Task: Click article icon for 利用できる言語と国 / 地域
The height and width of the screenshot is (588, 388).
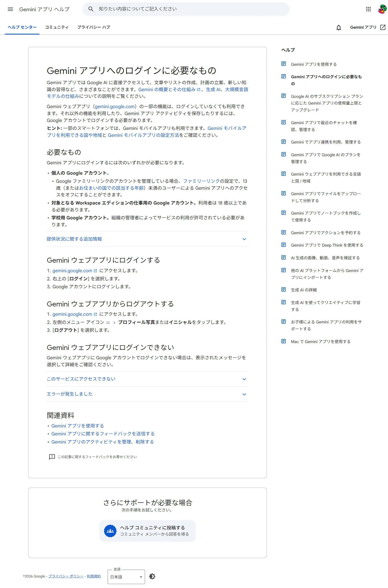Action: (x=284, y=174)
